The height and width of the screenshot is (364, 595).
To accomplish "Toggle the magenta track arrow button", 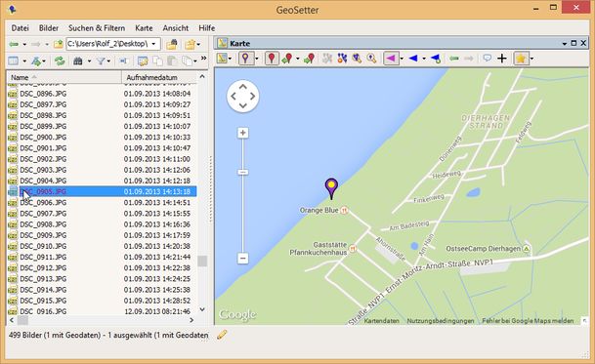I will (x=391, y=59).
